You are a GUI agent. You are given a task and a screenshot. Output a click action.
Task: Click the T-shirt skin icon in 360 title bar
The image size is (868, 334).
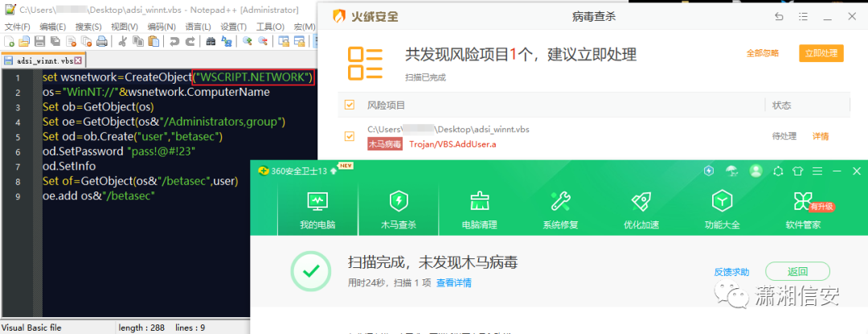(797, 171)
